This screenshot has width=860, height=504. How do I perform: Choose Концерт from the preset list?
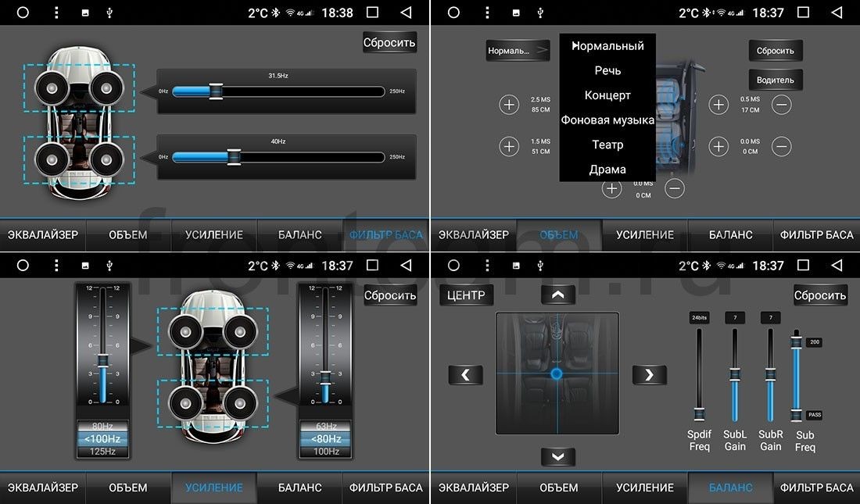pos(607,95)
